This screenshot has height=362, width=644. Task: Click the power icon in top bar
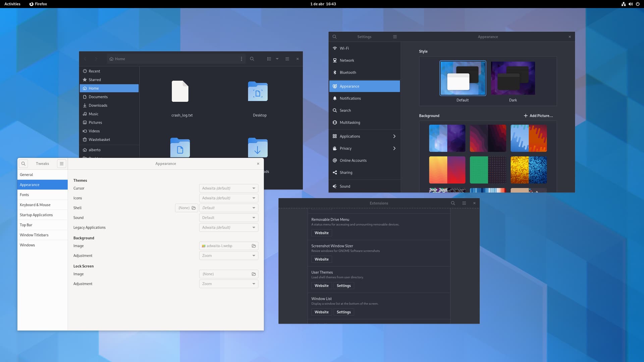(638, 4)
